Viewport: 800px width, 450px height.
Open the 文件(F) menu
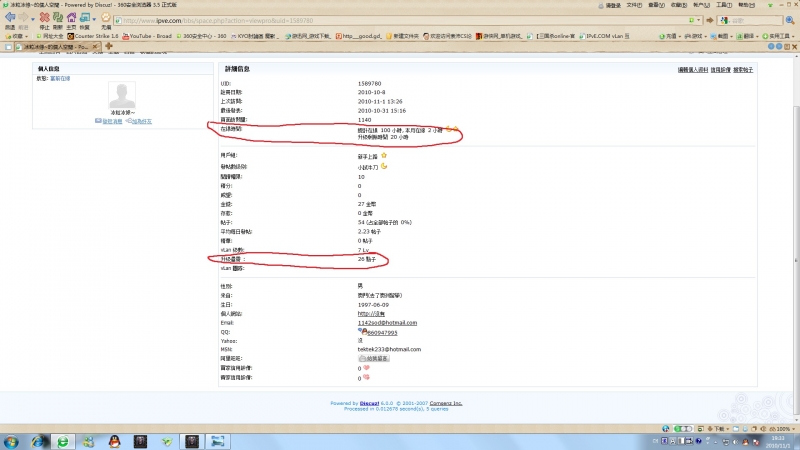pyautogui.click(x=634, y=5)
